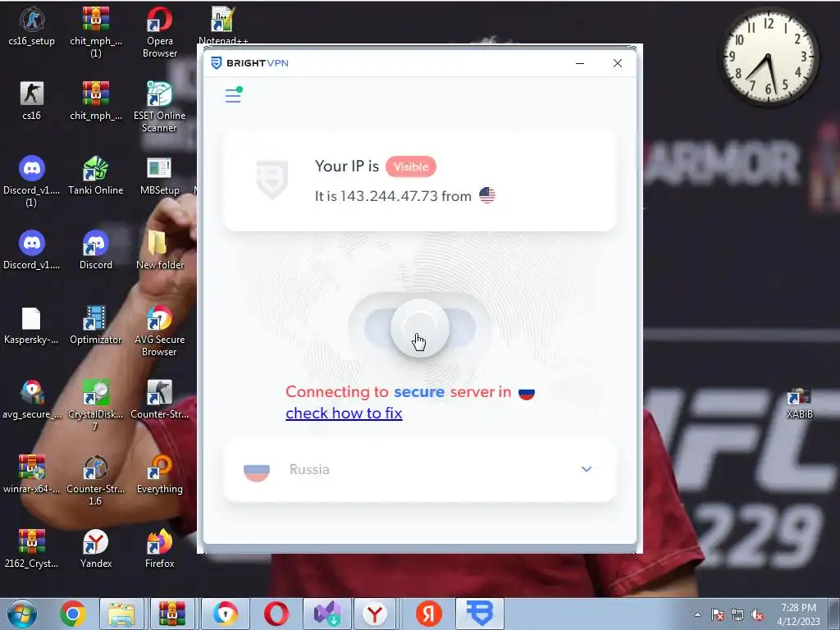
Task: Click the Russian flag in connecting message
Action: [x=527, y=393]
